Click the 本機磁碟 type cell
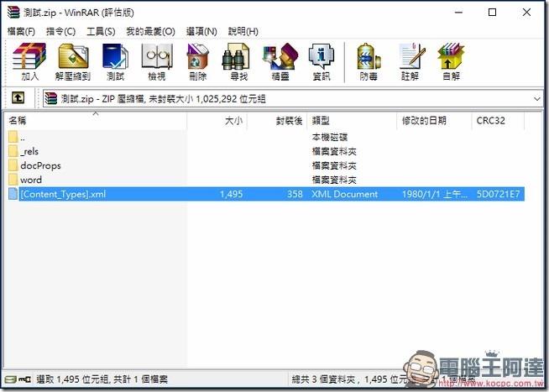 click(329, 137)
